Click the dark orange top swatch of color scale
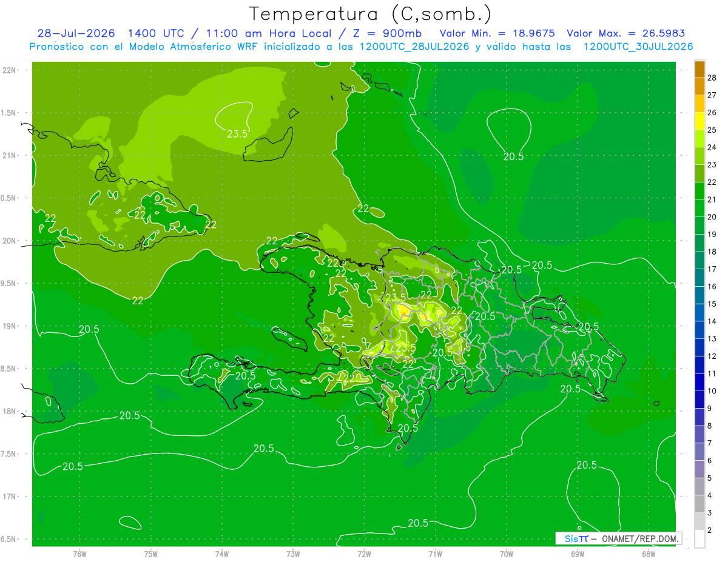This screenshot has height=562, width=728. (699, 69)
